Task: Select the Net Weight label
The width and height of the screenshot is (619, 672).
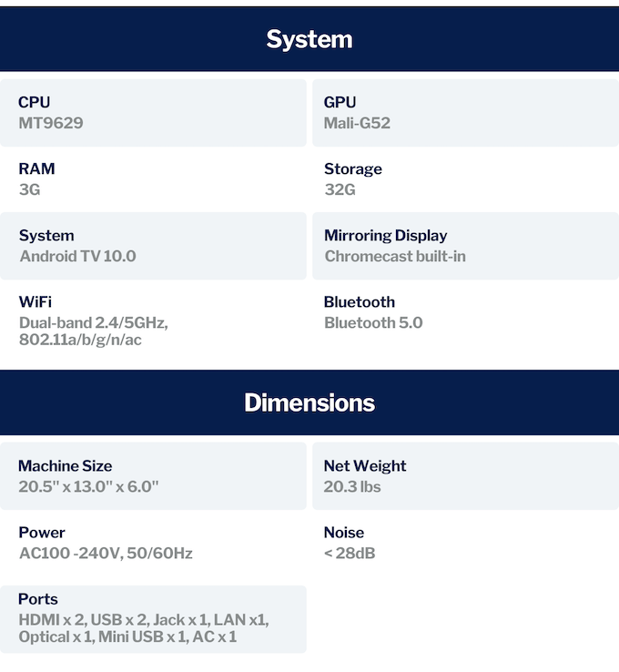Action: 365,466
